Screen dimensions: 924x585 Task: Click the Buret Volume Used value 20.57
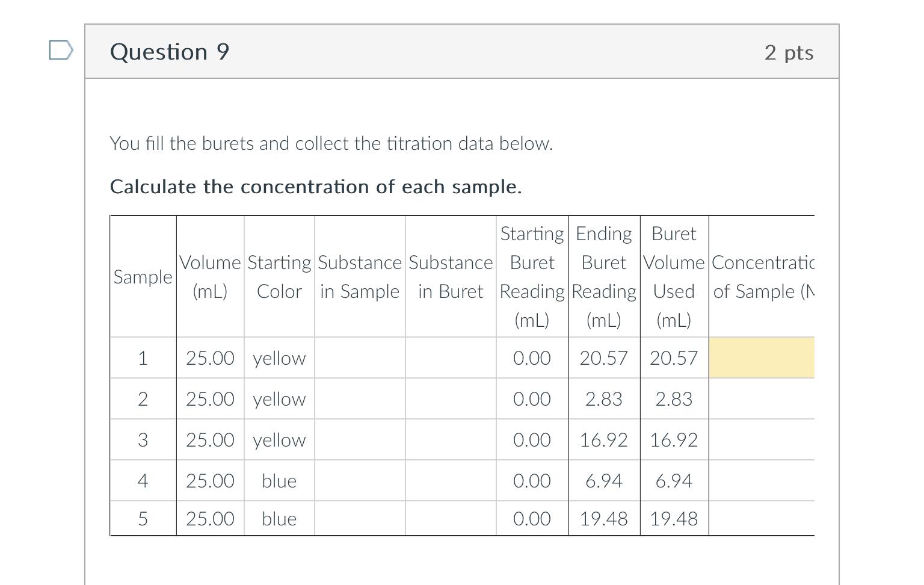tap(674, 357)
